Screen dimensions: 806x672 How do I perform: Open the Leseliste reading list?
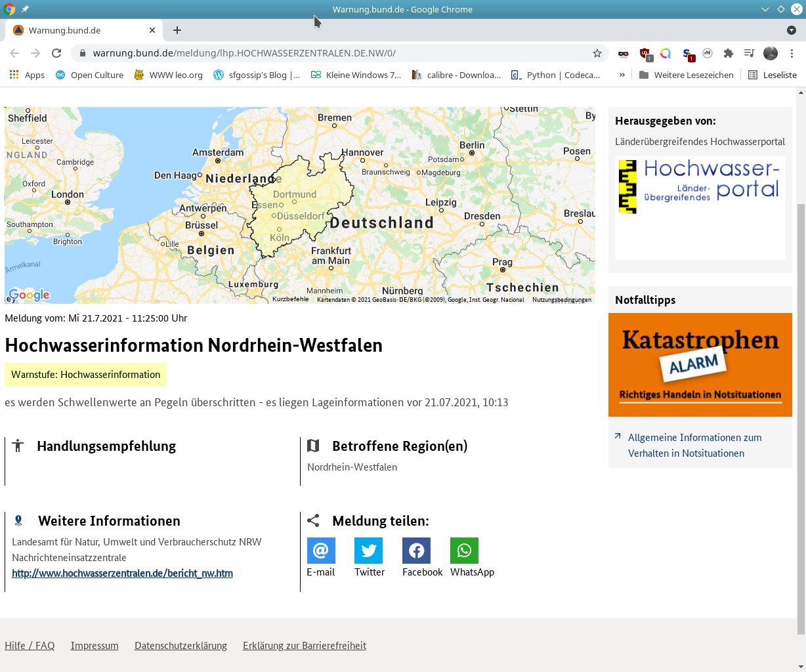tap(773, 75)
